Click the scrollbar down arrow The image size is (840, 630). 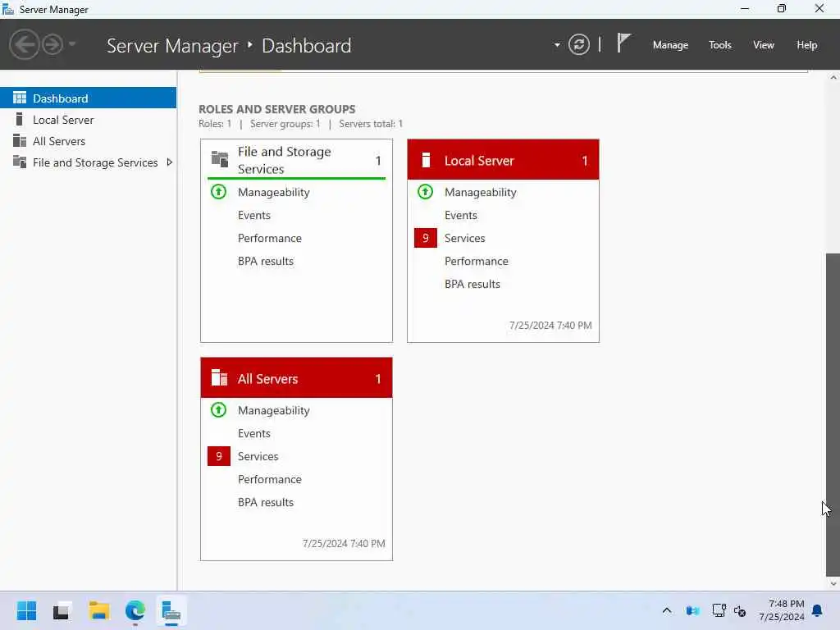coord(833,583)
